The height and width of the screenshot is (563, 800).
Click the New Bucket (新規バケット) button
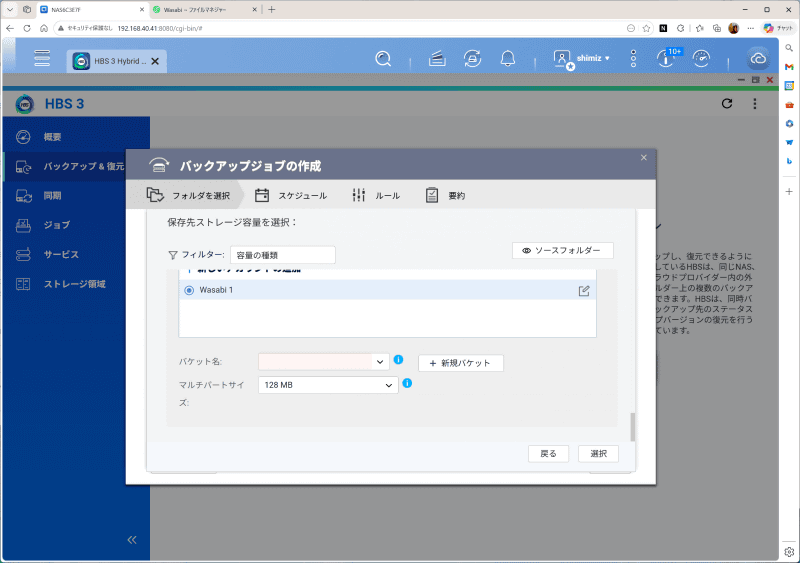(461, 363)
